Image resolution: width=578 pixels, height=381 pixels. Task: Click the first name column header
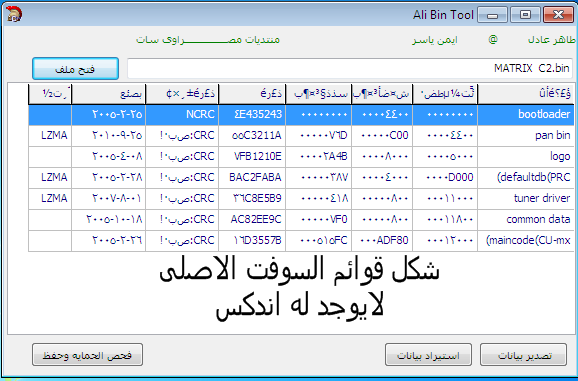[526, 94]
